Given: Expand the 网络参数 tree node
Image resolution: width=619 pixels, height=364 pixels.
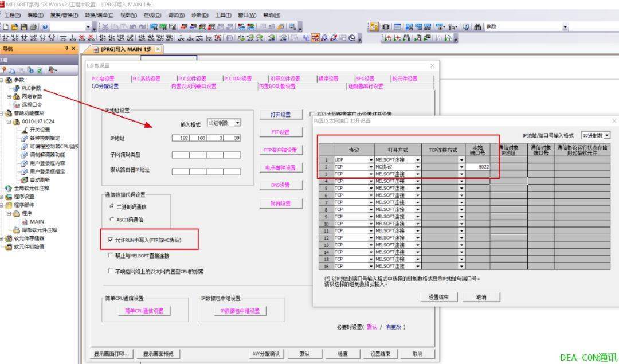Looking at the screenshot, I should pyautogui.click(x=9, y=96).
